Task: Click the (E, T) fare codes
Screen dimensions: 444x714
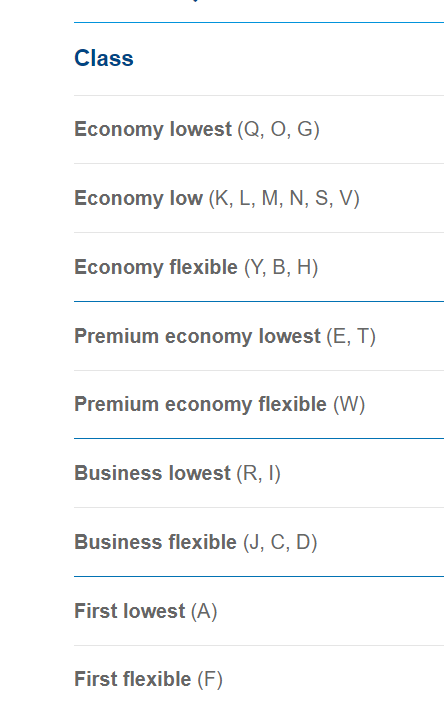Action: coord(351,337)
